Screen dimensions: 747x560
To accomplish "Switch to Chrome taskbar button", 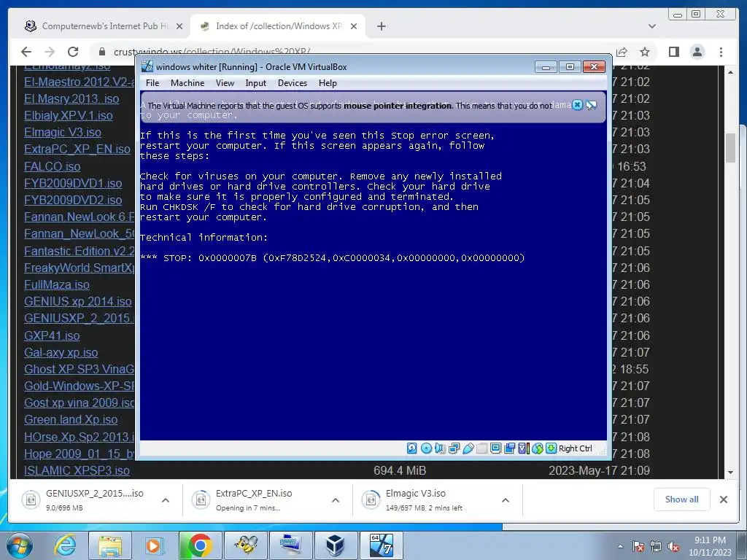I will click(x=200, y=545).
